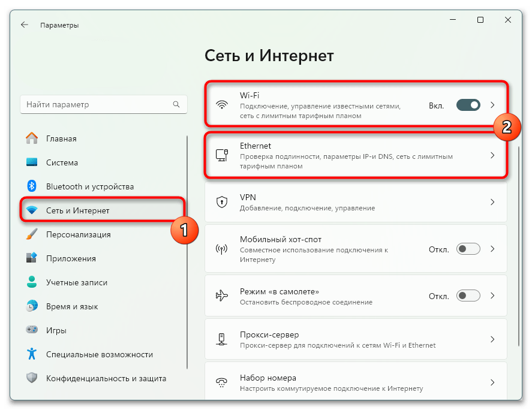
Task: Open the VPN settings card
Action: pyautogui.click(x=356, y=202)
